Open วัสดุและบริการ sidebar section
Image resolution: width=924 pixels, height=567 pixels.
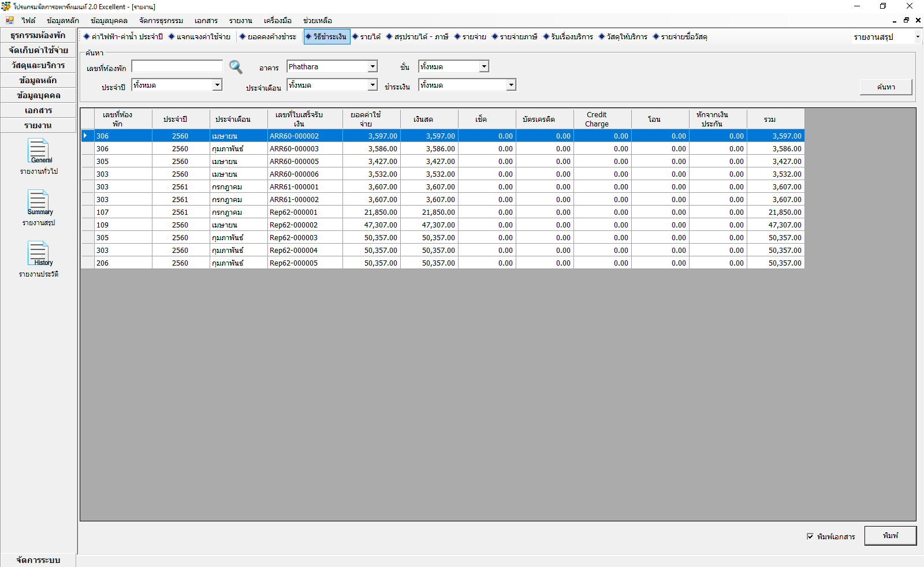pyautogui.click(x=38, y=65)
